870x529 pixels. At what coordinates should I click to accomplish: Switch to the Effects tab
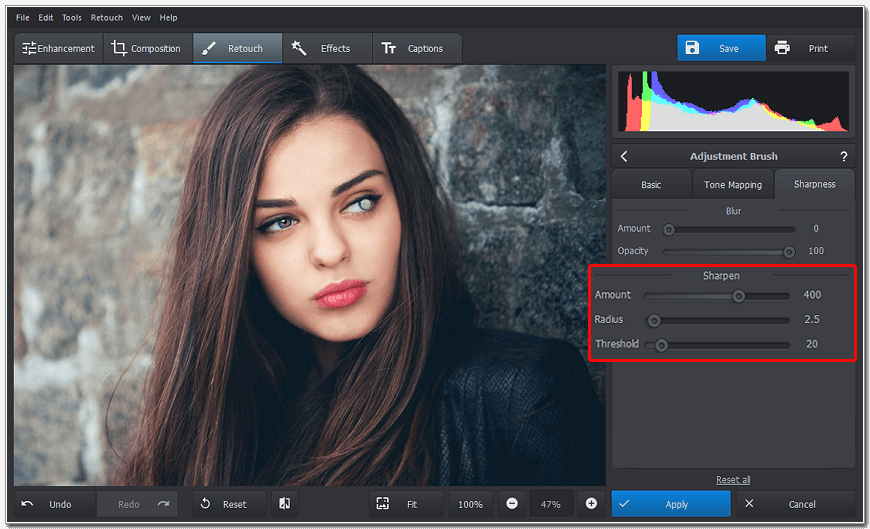click(x=327, y=48)
